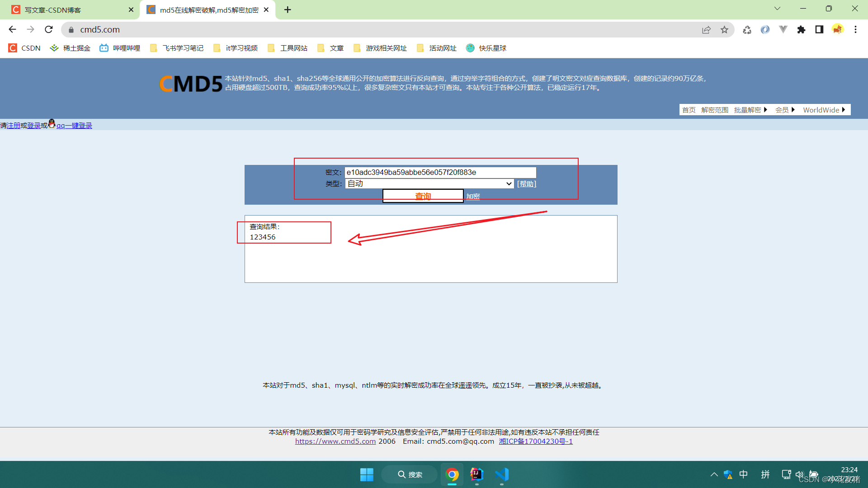The image size is (868, 488).
Task: Click the browser reload page icon
Action: pos(49,29)
